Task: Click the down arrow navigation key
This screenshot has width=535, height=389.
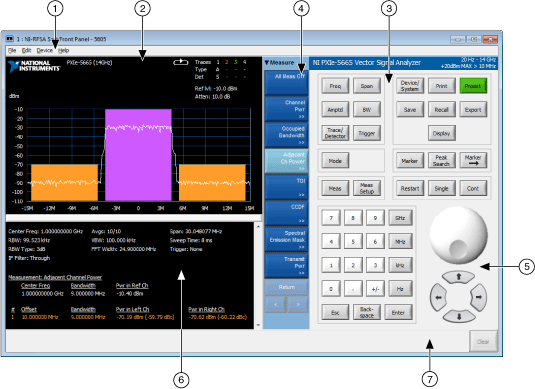Action: [x=459, y=316]
